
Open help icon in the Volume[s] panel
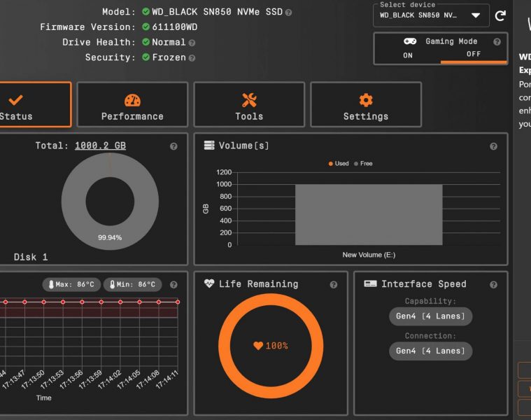click(493, 146)
